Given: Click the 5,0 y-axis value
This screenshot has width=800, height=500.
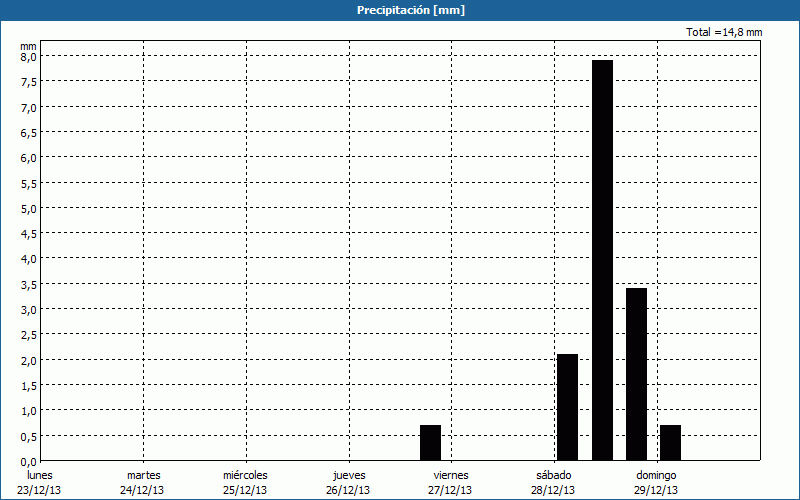Looking at the screenshot, I should click(29, 209).
